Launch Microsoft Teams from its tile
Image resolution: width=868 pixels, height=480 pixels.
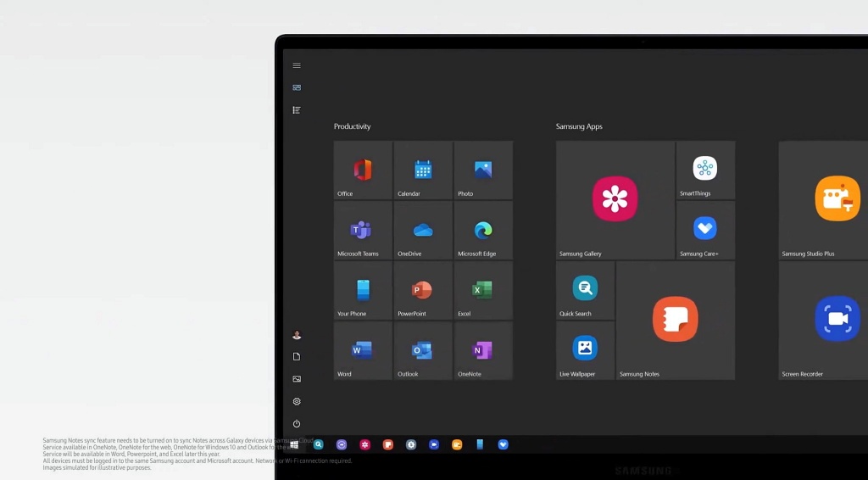click(x=363, y=231)
